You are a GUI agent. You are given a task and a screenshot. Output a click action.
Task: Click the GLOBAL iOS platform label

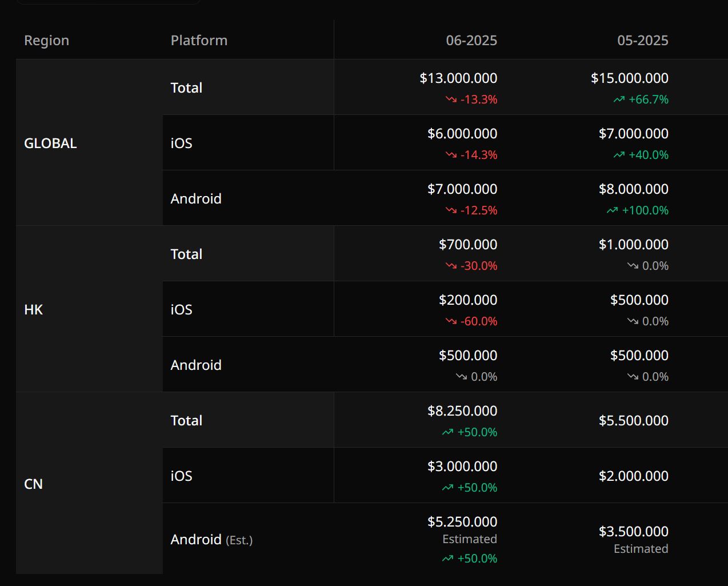181,143
